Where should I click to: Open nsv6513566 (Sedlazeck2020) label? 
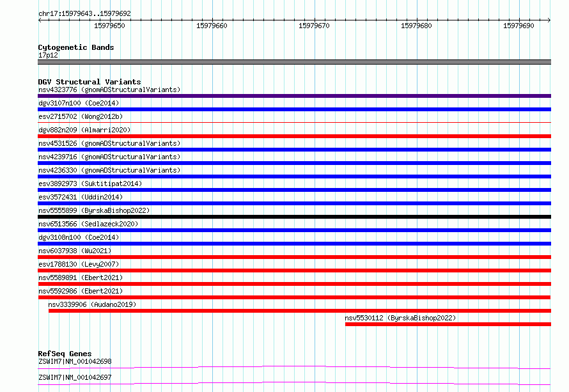tap(88, 224)
